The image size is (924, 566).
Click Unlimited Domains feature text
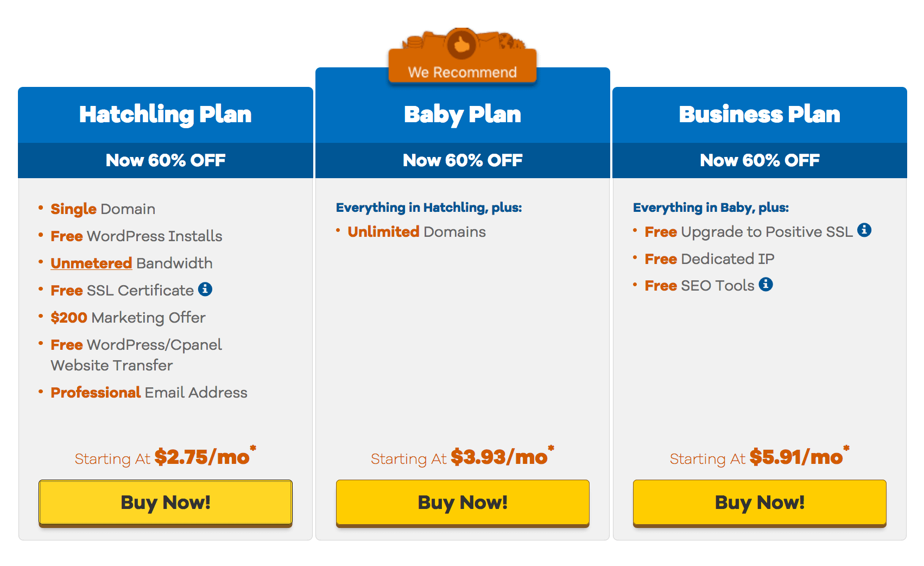click(x=416, y=232)
